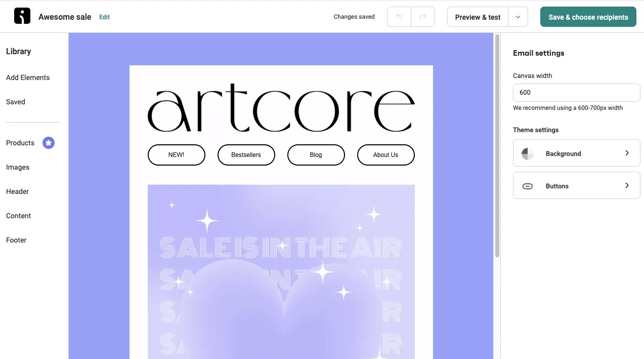Click the Edit link beside Awesome sale
Viewport: 644px width, 359px height.
pos(104,17)
